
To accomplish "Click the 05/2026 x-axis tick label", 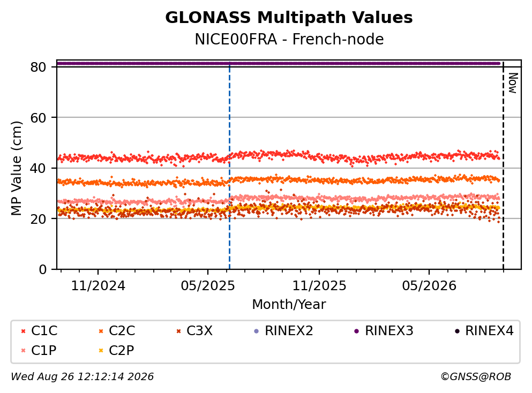I will point(429,286).
